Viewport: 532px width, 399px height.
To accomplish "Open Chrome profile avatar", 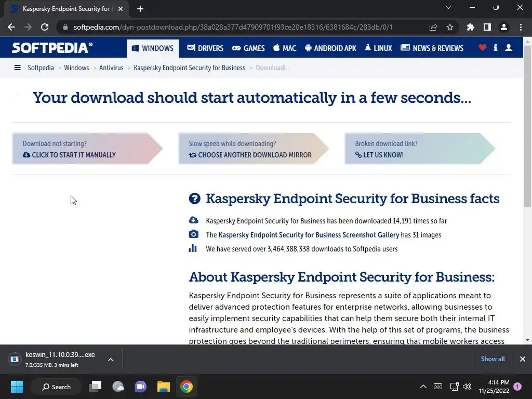I will pos(504,27).
